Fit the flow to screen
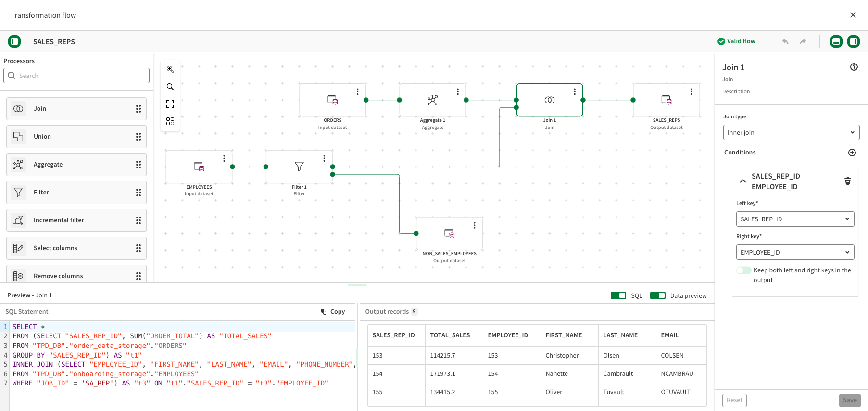 coord(170,104)
